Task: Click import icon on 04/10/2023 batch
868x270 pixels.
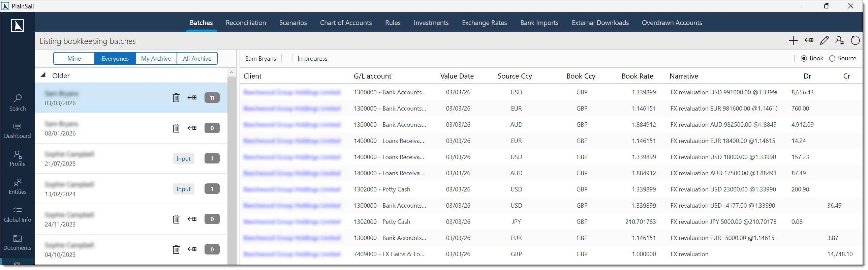Action: [192, 249]
